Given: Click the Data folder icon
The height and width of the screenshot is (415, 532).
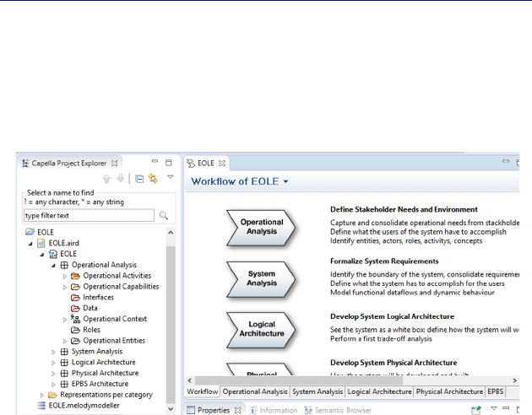Looking at the screenshot, I should 75,308.
